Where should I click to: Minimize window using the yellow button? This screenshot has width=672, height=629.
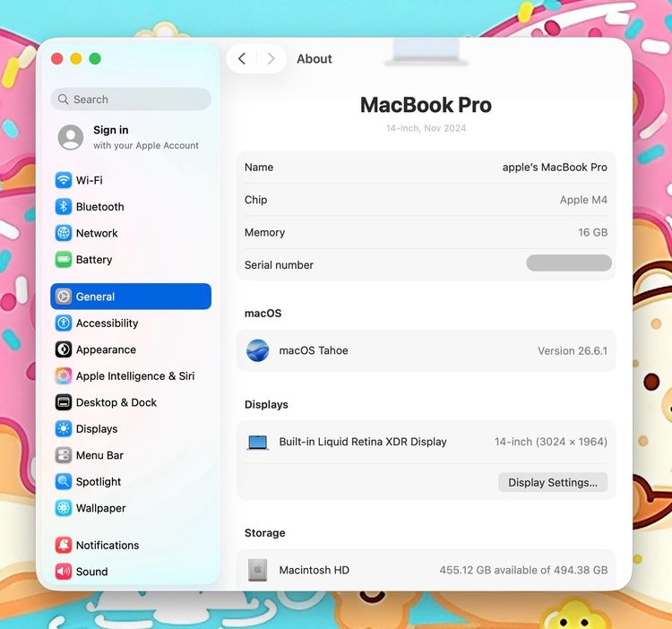[x=76, y=59]
